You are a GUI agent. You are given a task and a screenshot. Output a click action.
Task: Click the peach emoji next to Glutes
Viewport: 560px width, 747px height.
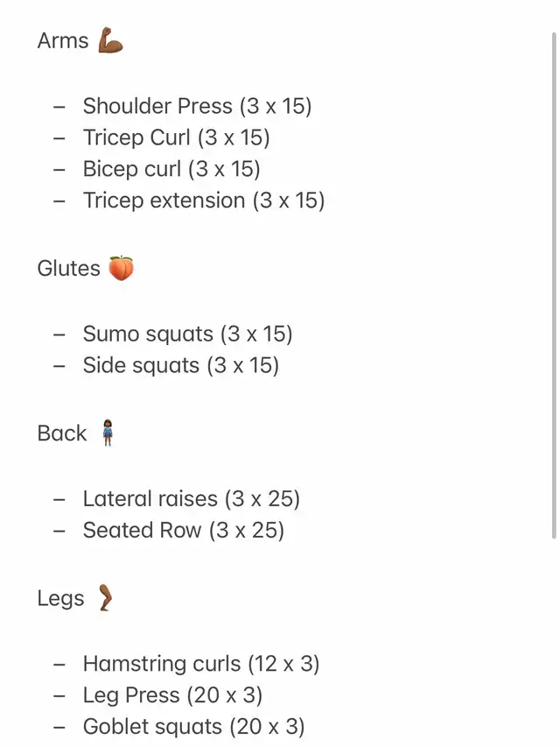(x=121, y=268)
